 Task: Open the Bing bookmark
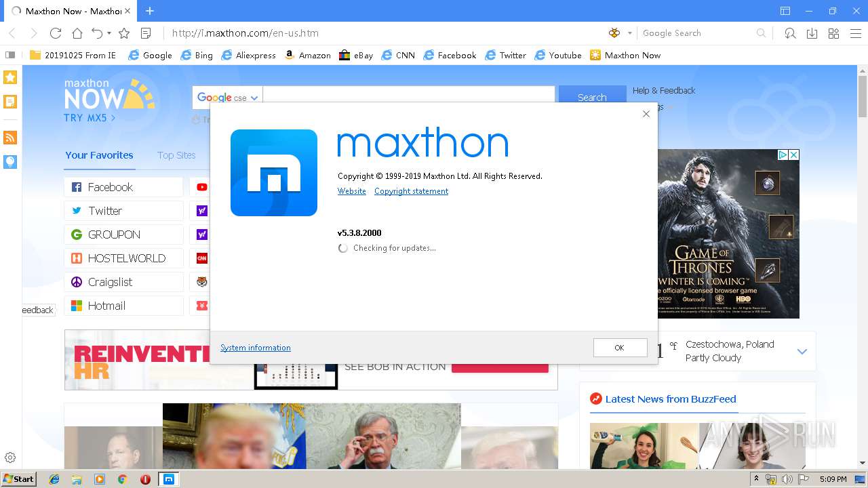(x=197, y=55)
